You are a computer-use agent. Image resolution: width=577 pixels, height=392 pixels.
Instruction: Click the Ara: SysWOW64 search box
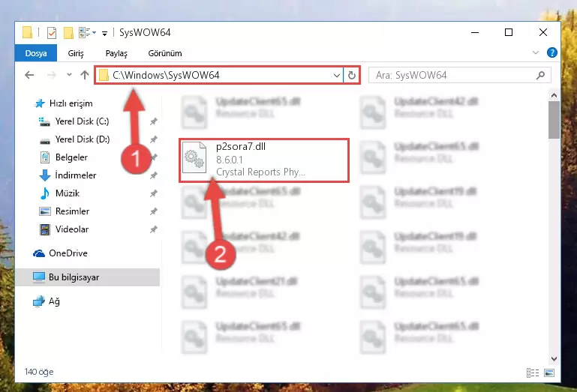pyautogui.click(x=460, y=76)
